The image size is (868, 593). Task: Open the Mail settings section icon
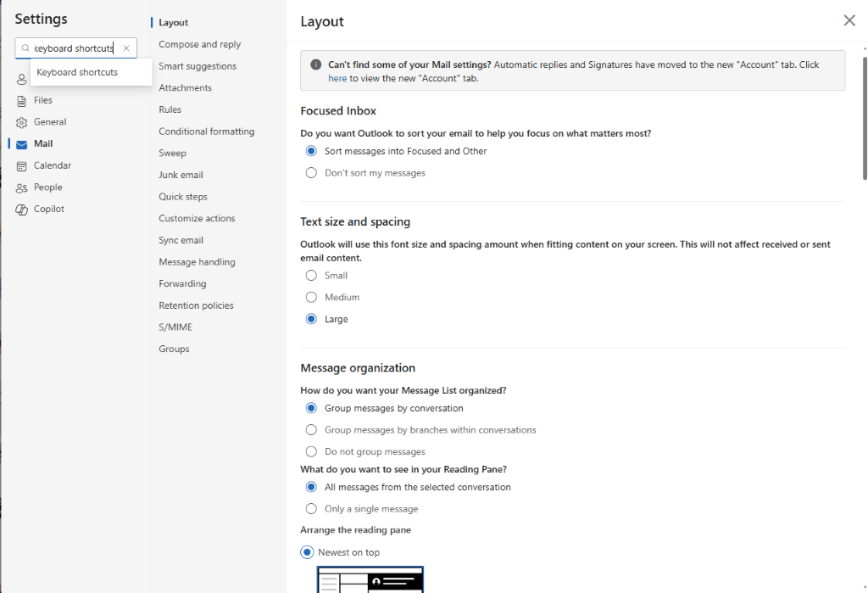[20, 143]
